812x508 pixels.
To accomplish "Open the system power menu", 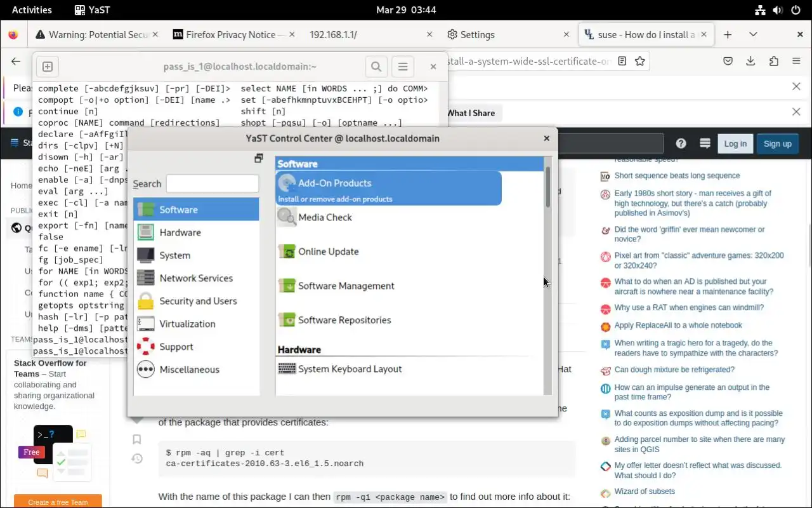I will (x=796, y=10).
